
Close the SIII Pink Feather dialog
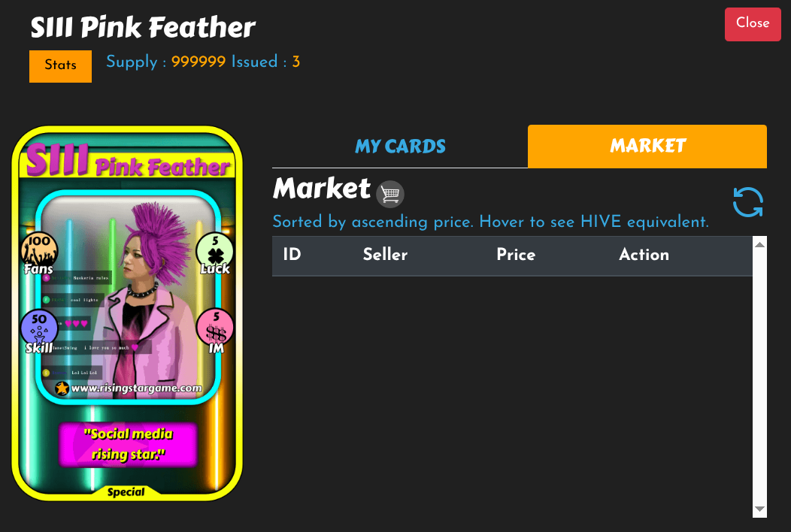pos(753,24)
